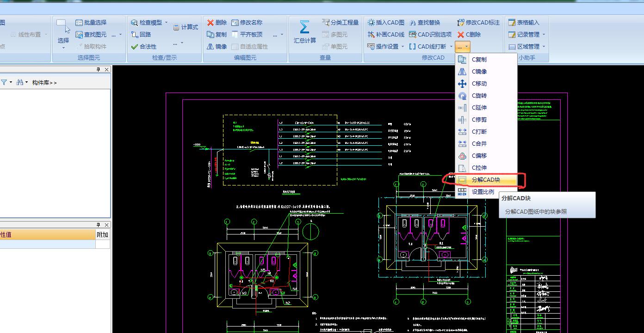Click 平齐板顶 align to slab top
Screen dimensions: 644x333
pos(247,34)
